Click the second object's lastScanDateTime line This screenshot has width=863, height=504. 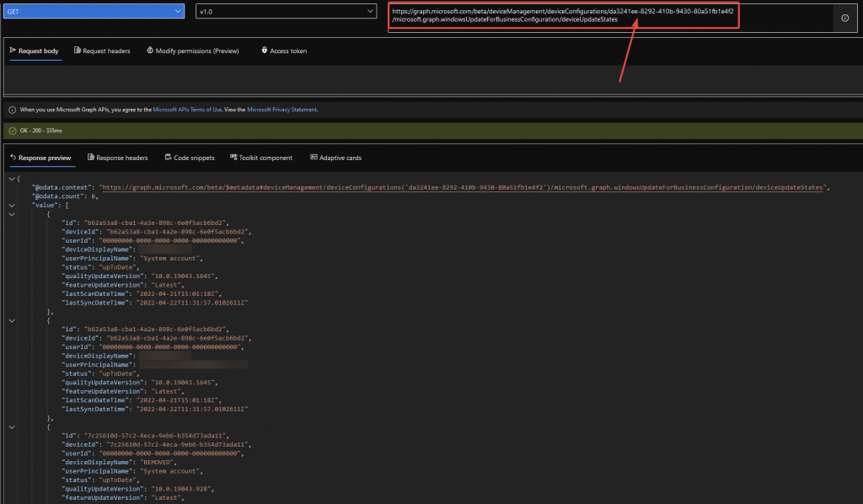click(142, 400)
